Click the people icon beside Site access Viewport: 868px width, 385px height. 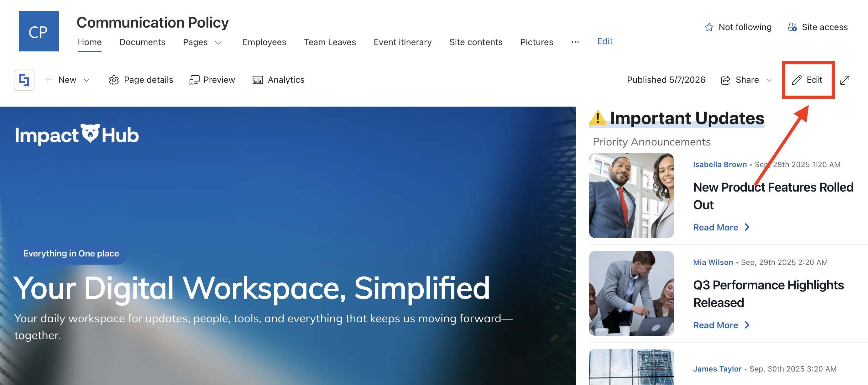(792, 27)
